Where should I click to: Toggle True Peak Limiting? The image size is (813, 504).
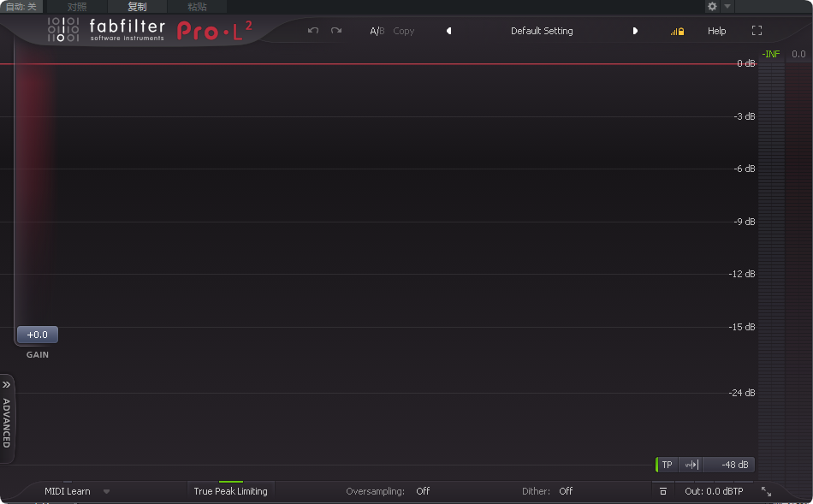(x=231, y=491)
